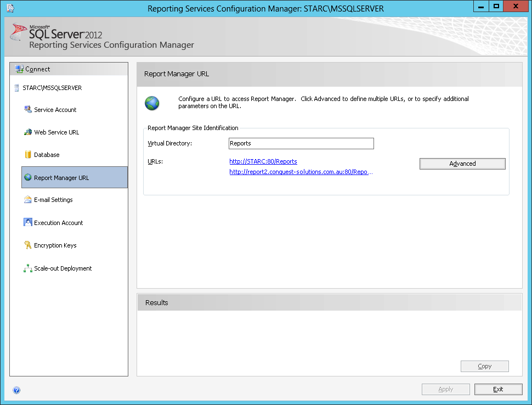Click the Report Manager URL globe icon in sidebar
This screenshot has width=532, height=405.
pos(28,177)
